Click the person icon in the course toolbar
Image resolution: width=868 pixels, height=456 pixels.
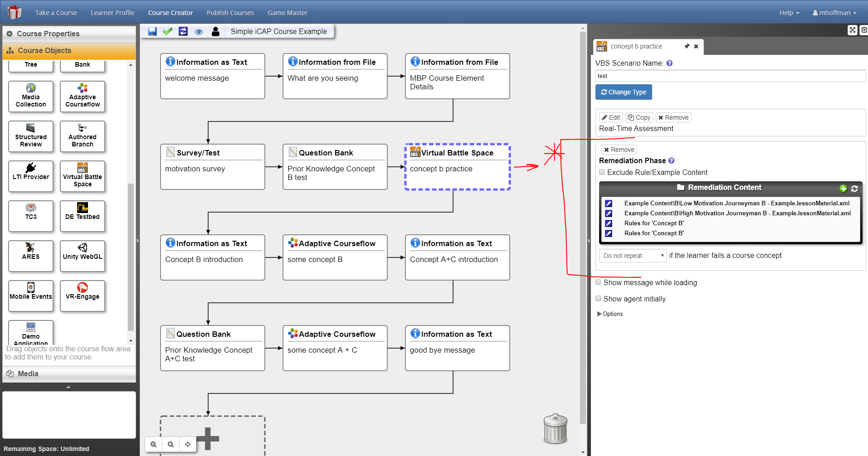(x=215, y=31)
